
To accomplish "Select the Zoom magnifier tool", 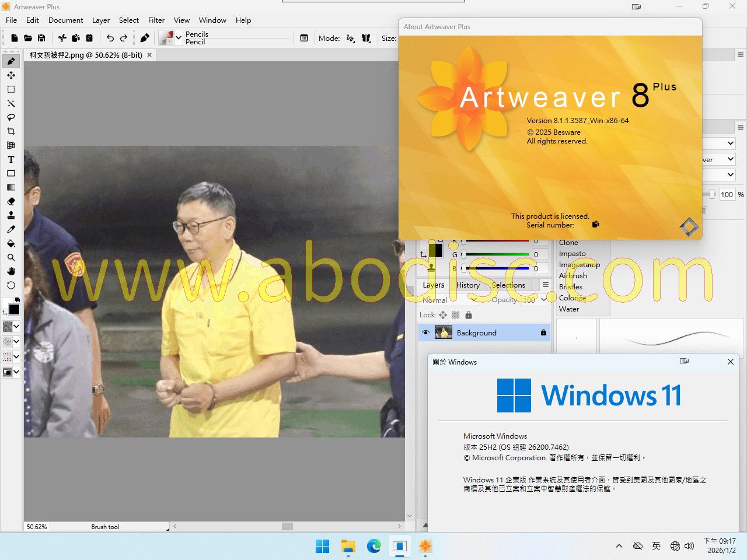I will 11,257.
